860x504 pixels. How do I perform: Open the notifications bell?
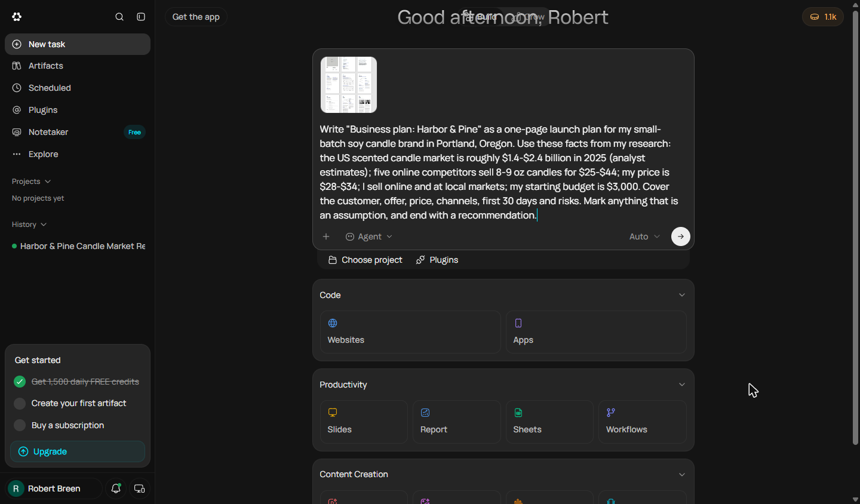(x=116, y=488)
